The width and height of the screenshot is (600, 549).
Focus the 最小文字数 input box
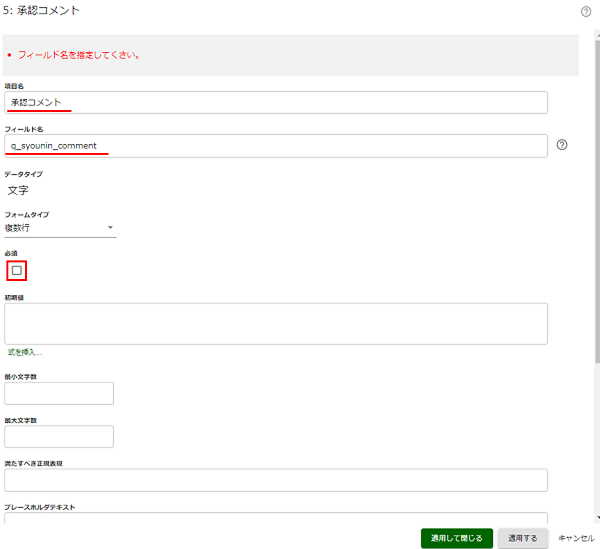pyautogui.click(x=59, y=393)
